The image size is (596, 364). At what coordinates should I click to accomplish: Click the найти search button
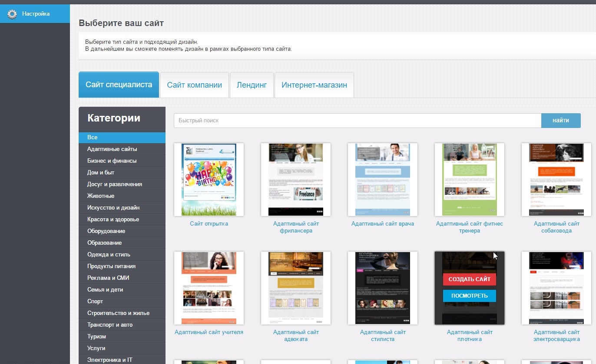coord(560,120)
